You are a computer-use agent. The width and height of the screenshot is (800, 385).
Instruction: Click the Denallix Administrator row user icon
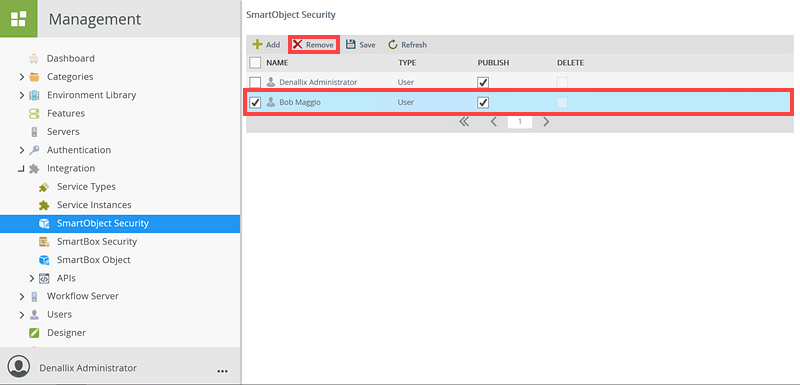point(271,82)
